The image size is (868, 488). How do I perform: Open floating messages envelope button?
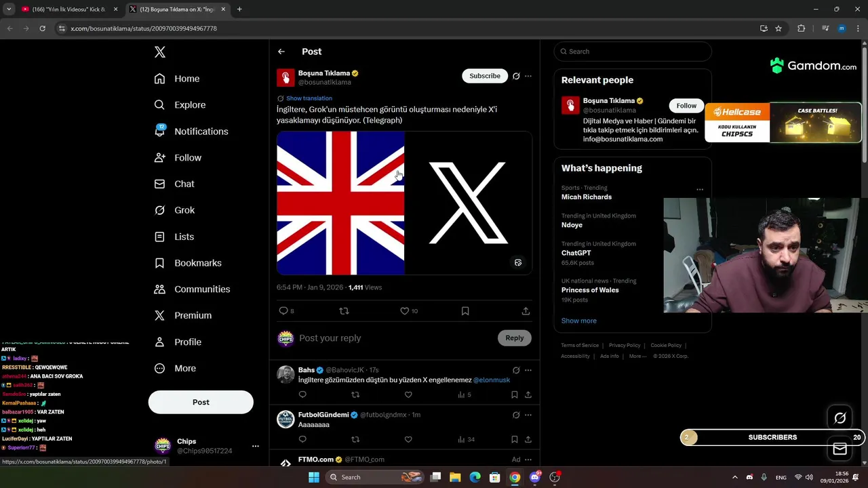click(840, 449)
